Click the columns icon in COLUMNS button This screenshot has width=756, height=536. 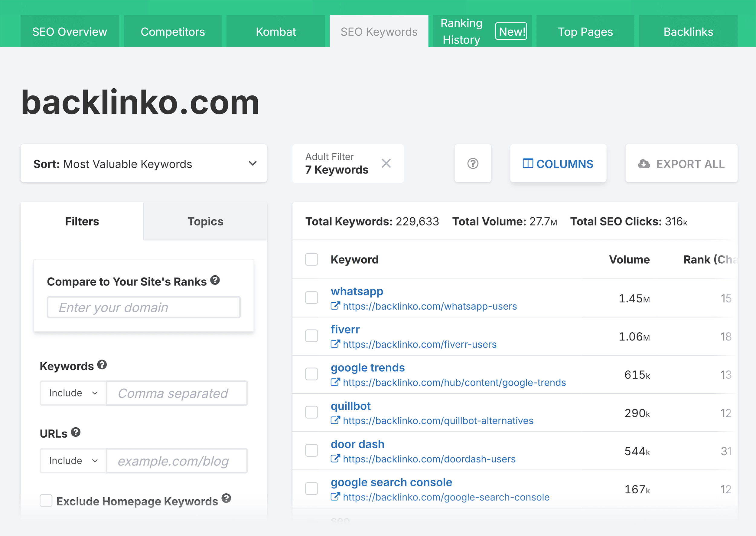pyautogui.click(x=527, y=163)
